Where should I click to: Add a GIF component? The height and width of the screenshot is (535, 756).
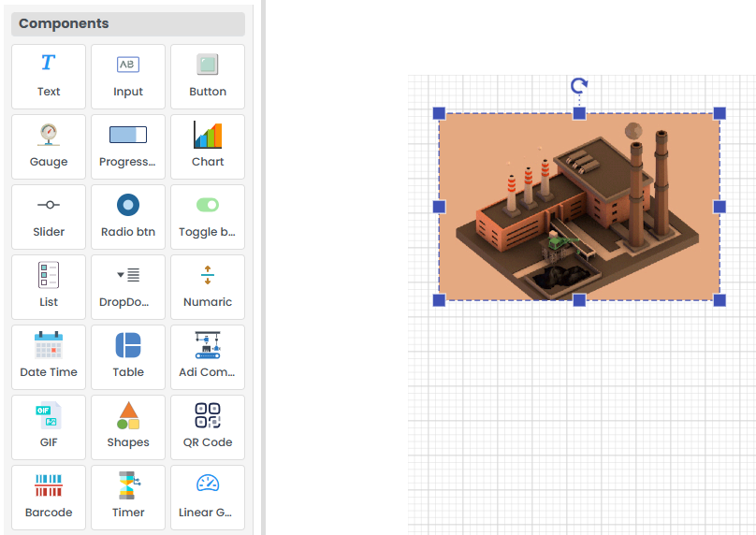(49, 427)
